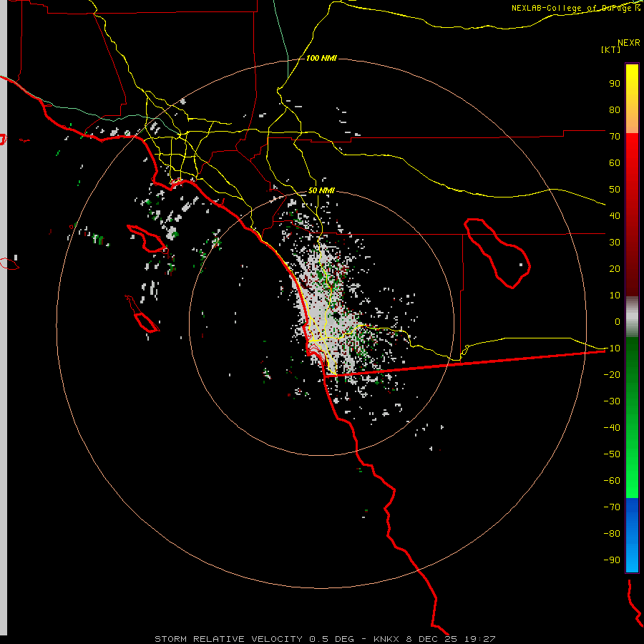The height and width of the screenshot is (644, 644).
Task: Click the 20 value on the velocity scale
Action: pyautogui.click(x=615, y=269)
